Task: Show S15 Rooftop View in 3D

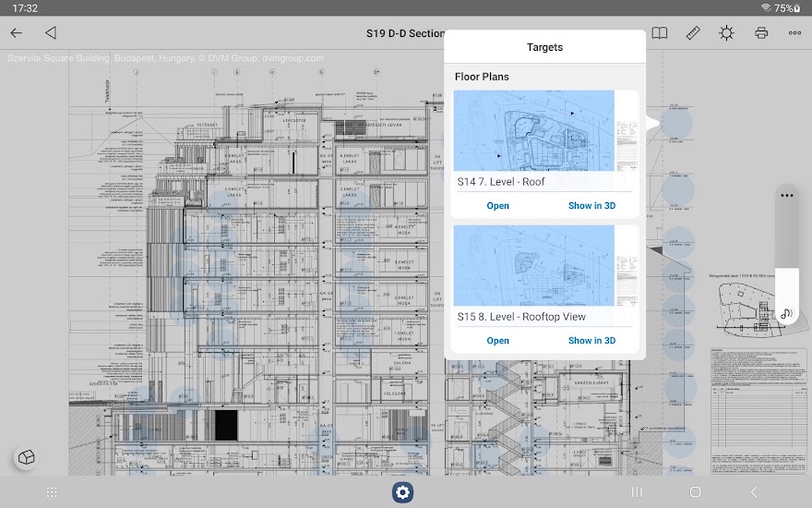Action: coord(591,341)
